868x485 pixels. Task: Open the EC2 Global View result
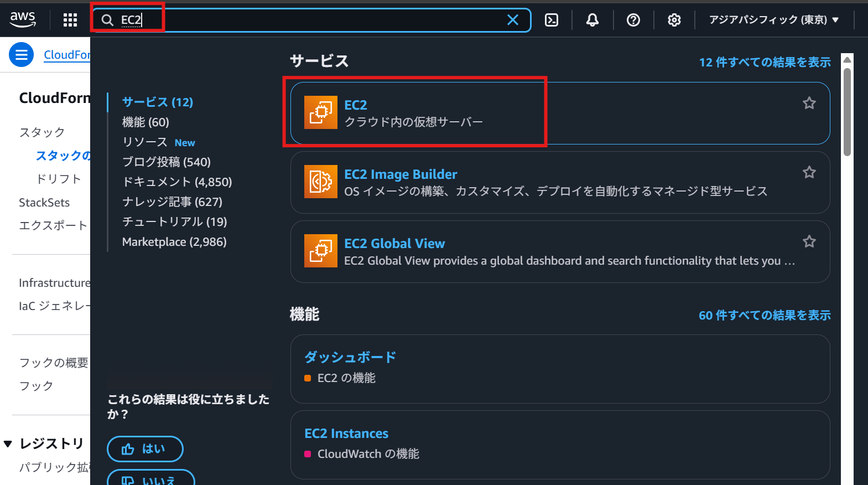pyautogui.click(x=394, y=244)
